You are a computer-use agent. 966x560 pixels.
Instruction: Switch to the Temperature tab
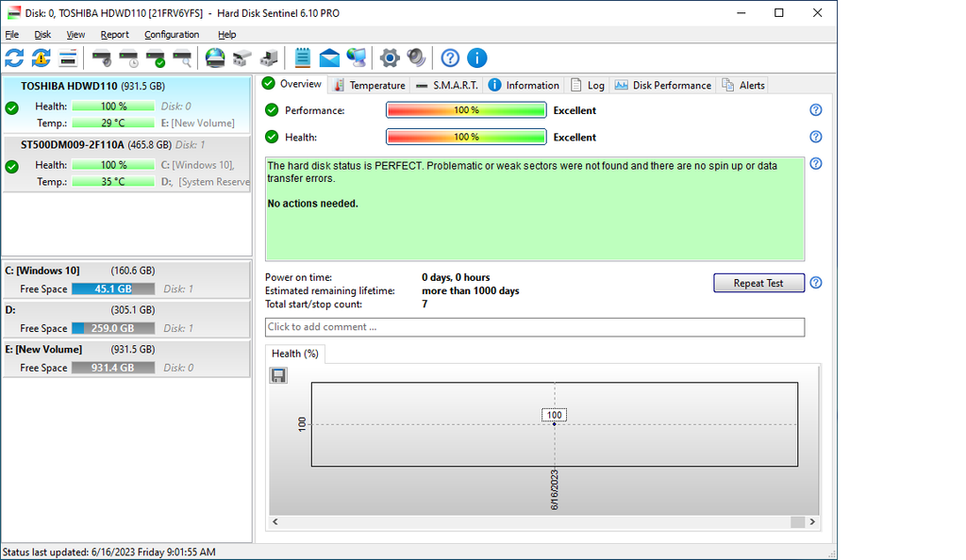coord(369,86)
